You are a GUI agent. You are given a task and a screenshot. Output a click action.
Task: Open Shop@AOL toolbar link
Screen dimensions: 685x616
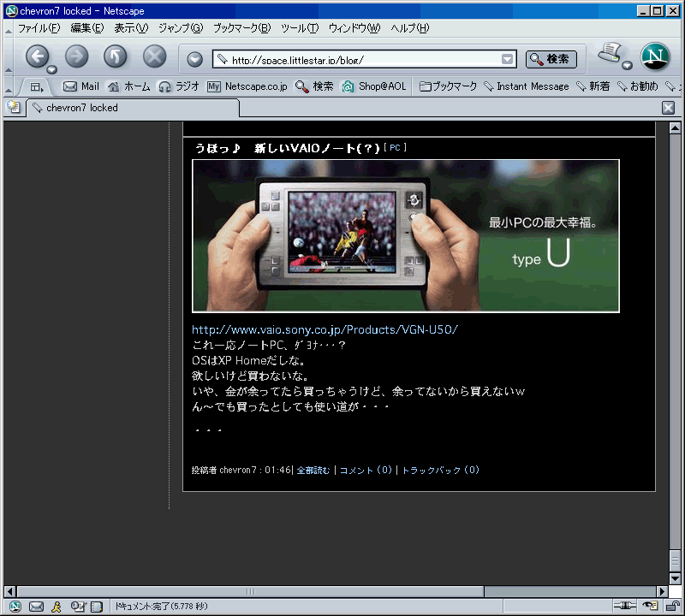(374, 86)
